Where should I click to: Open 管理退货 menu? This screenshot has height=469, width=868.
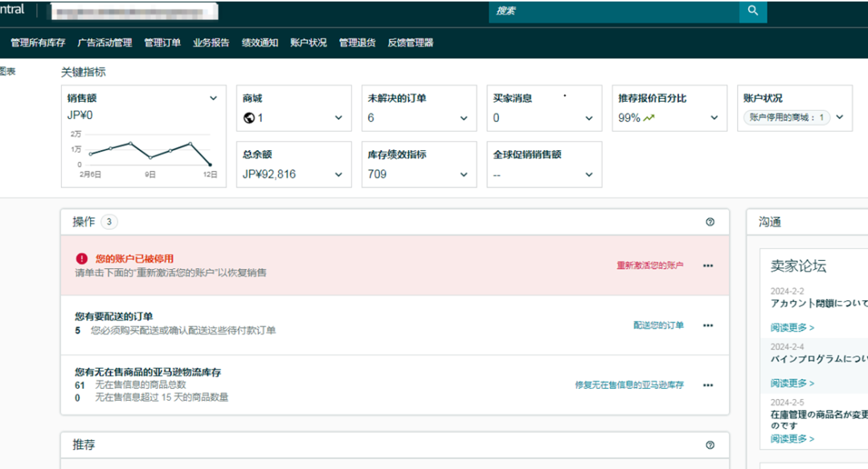click(x=357, y=43)
